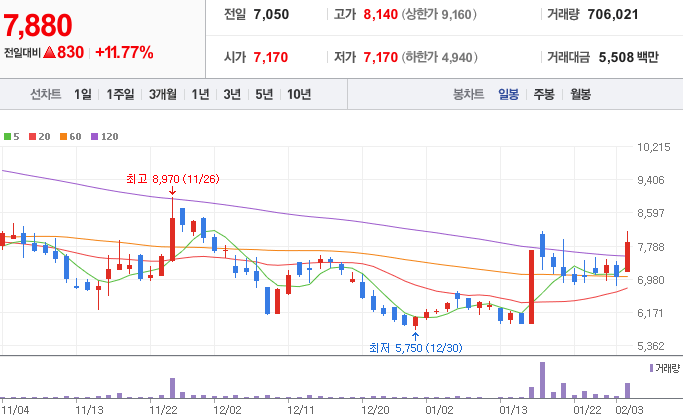Click the 전일 7,050 value
683x419 pixels.
(x=271, y=14)
